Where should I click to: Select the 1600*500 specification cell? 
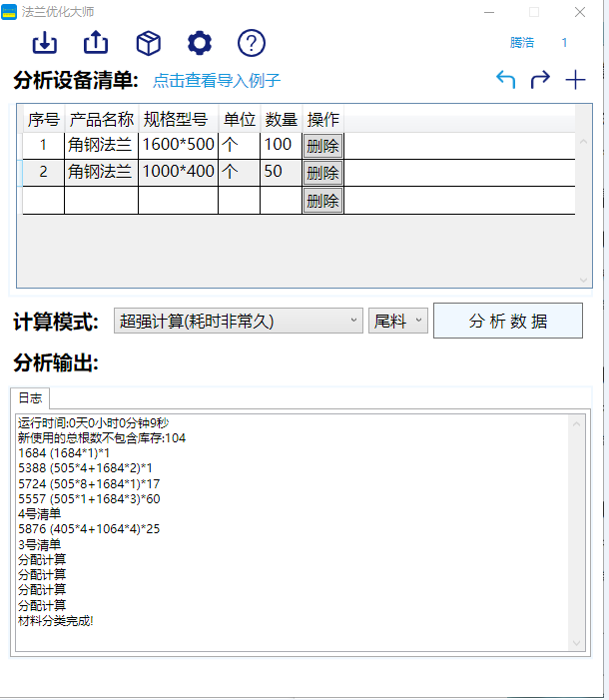click(178, 146)
